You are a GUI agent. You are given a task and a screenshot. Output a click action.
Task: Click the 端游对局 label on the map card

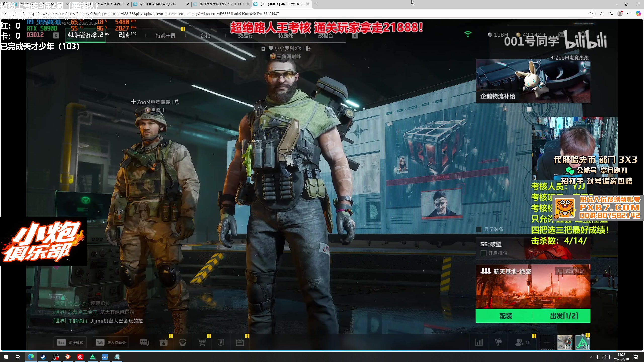tap(572, 271)
